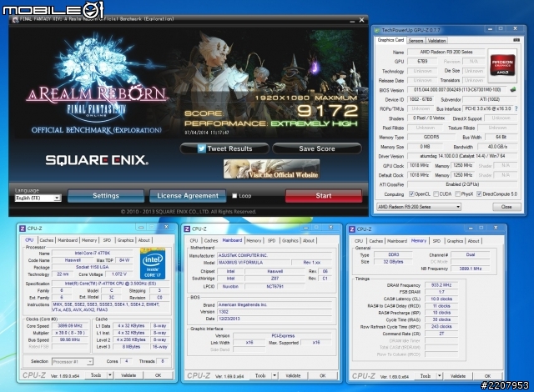The image size is (534, 392).
Task: Click the CPU-Z title icon of CPU tab window
Action: [23, 229]
